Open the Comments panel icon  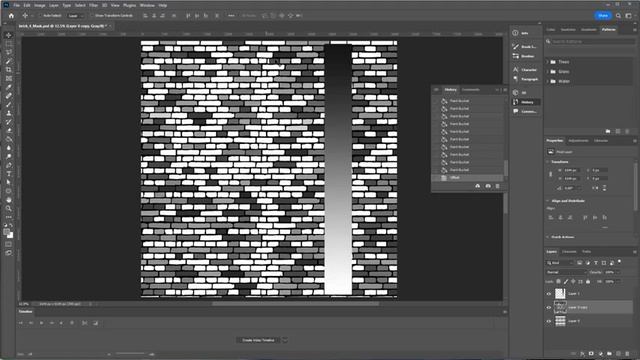[515, 111]
